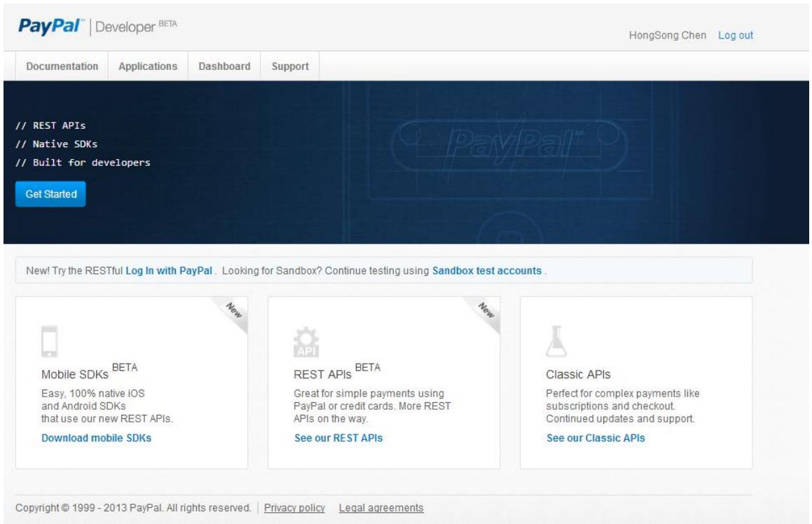Click the REST APIs card heading

[337, 372]
